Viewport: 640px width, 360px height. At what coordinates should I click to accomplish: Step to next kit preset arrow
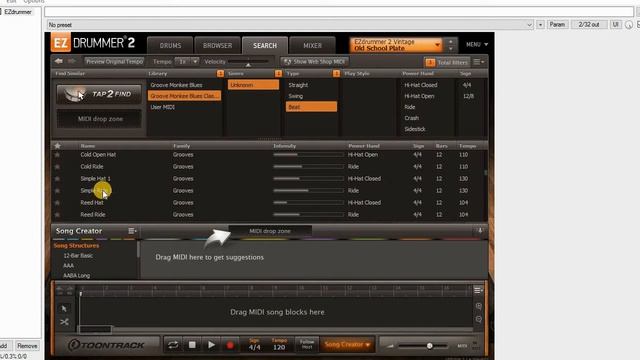point(451,49)
